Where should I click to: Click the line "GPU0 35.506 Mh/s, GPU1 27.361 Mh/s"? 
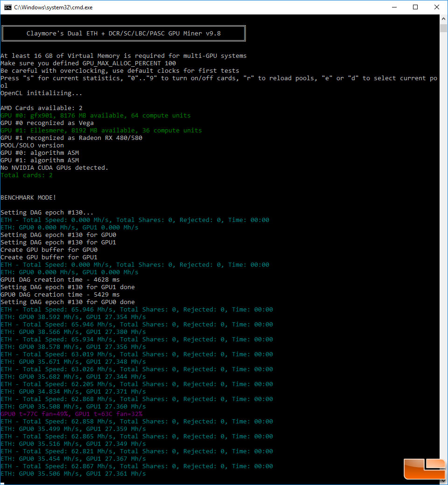click(73, 473)
